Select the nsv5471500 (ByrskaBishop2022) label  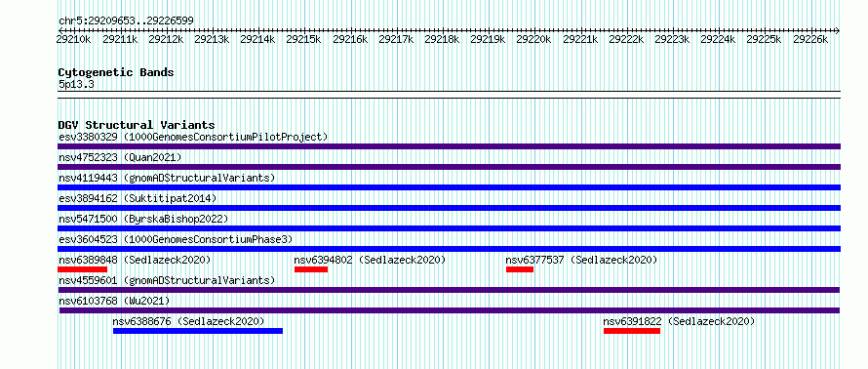pos(143,219)
